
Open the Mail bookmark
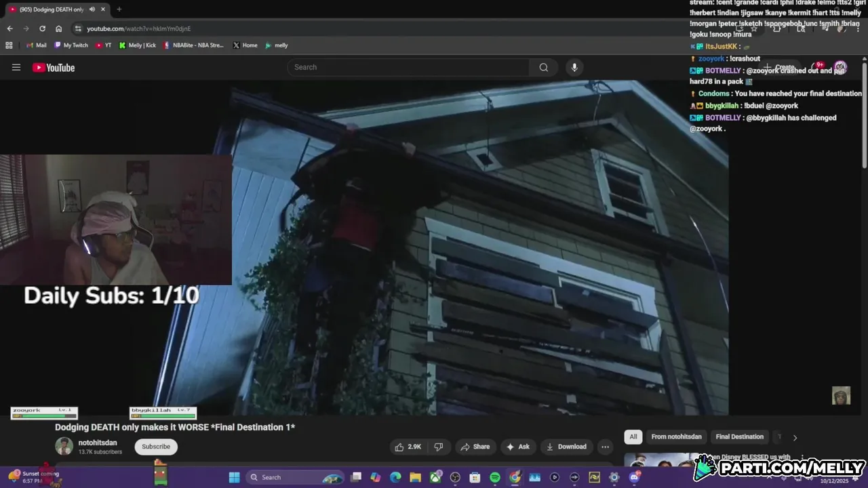tap(37, 45)
